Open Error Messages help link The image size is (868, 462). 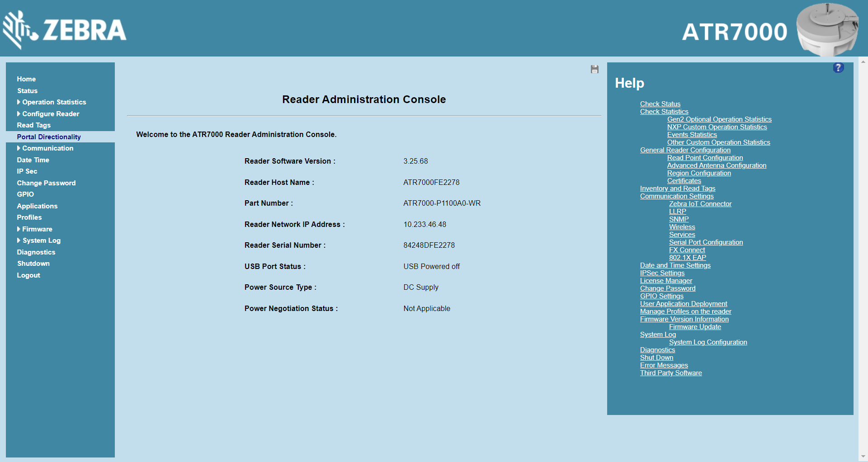click(664, 365)
